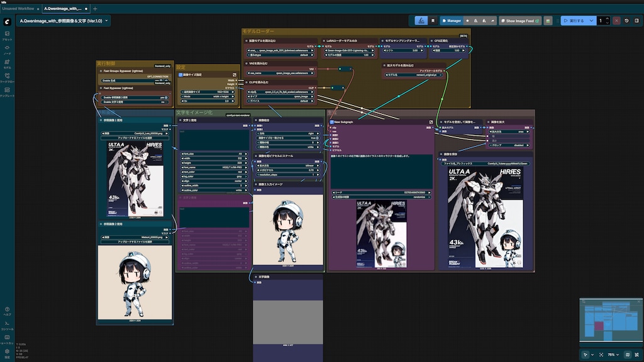Open the Node library sidebar icon
The width and height of the screenshot is (644, 362).
[x=7, y=49]
